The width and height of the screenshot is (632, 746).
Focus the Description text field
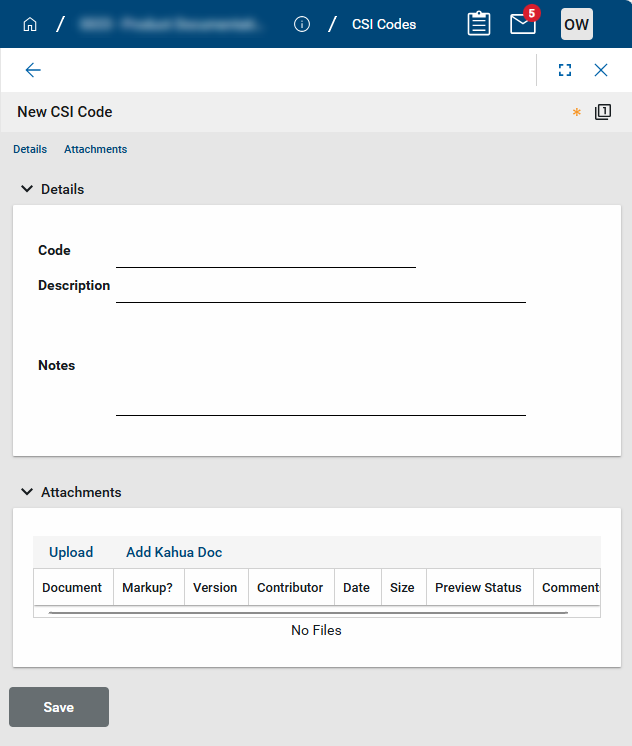(x=320, y=288)
